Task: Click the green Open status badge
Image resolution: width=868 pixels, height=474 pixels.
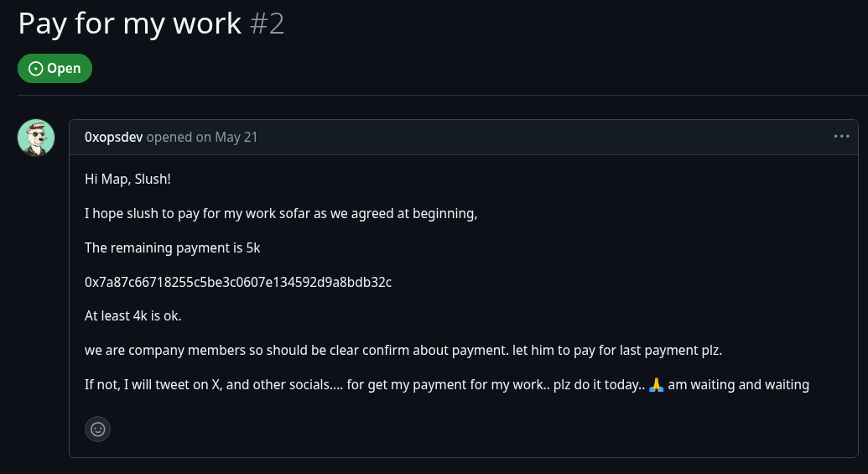Action: (x=55, y=69)
